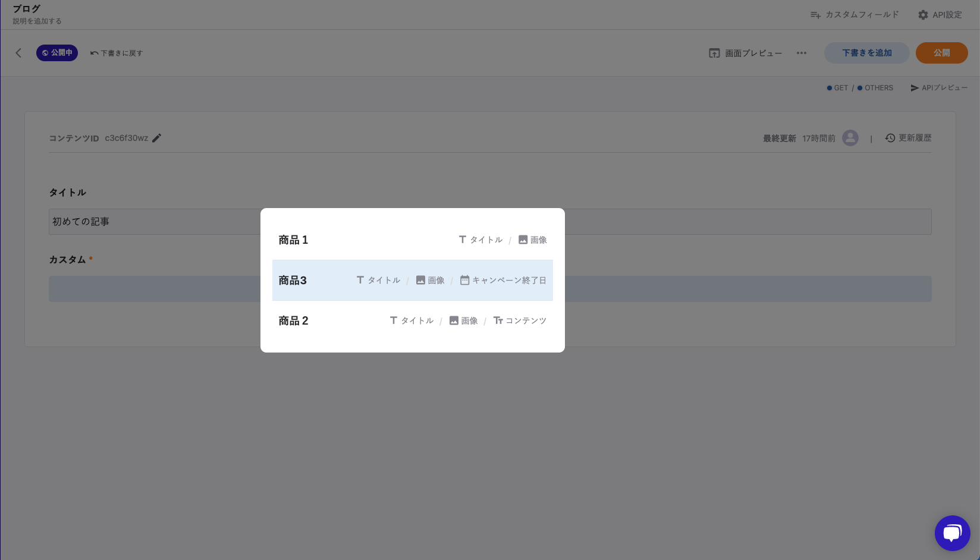Click the 公開中 status badge

click(57, 53)
